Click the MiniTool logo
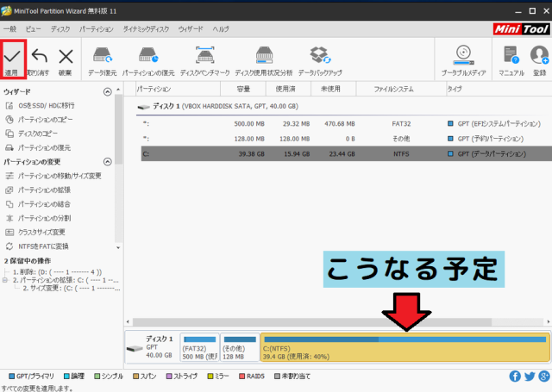 tap(521, 28)
